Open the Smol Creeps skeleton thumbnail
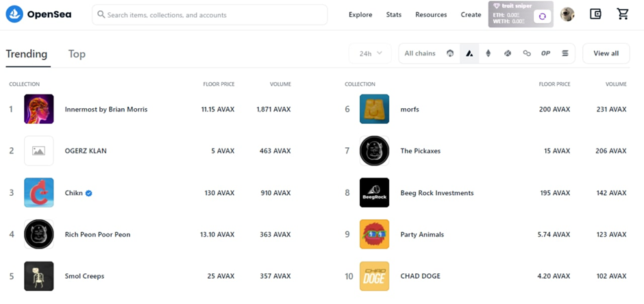 point(38,276)
